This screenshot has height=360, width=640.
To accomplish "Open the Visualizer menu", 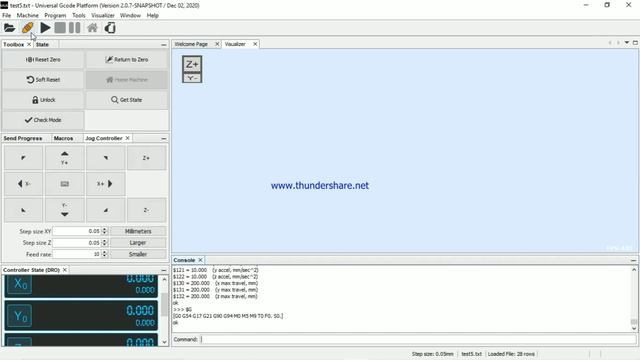I will pos(103,16).
